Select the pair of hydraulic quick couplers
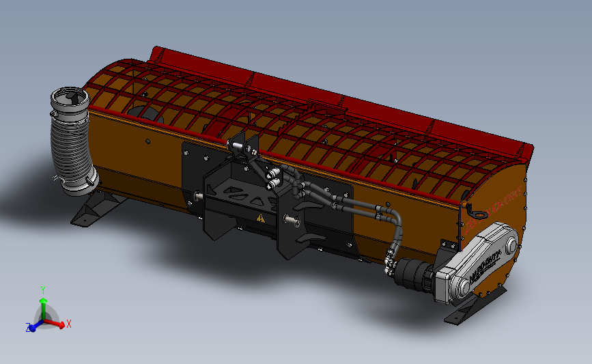Screen dimensions: 592x364 tap(274, 178)
